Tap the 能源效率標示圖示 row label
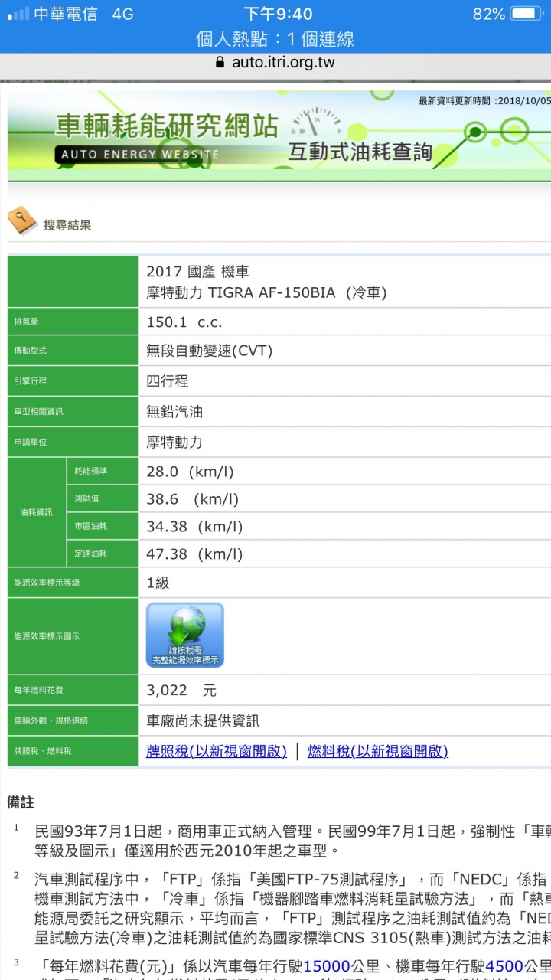Screen dimensions: 551x980 point(47,636)
